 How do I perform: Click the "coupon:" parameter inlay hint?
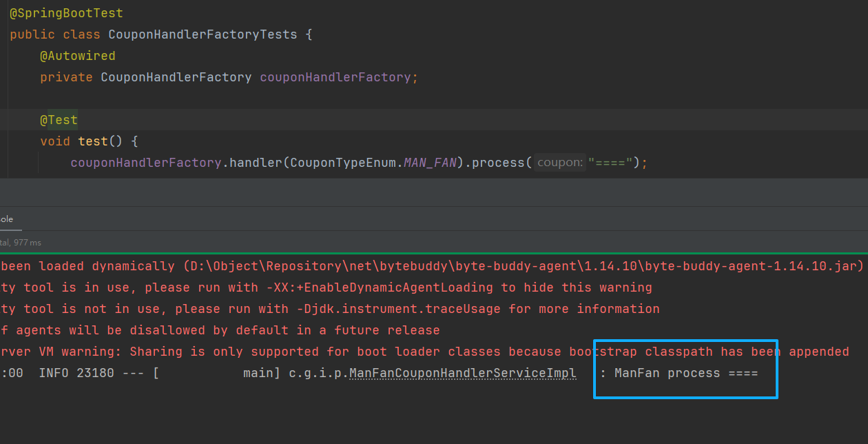tap(560, 163)
